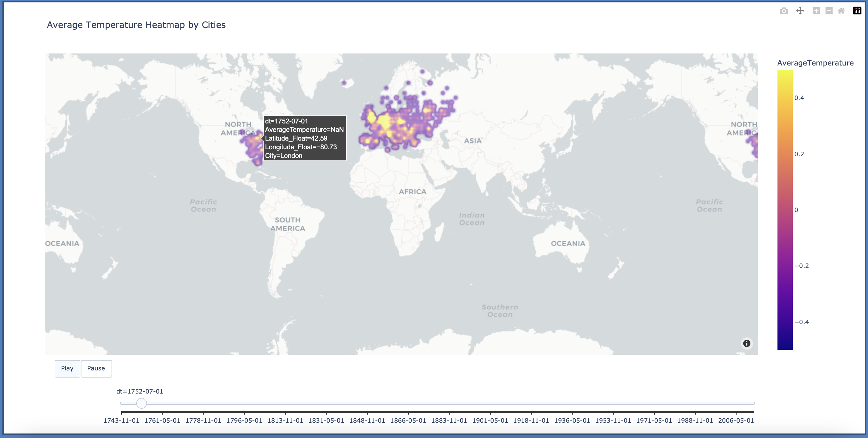
Task: Click the date slider handle
Action: click(x=142, y=403)
